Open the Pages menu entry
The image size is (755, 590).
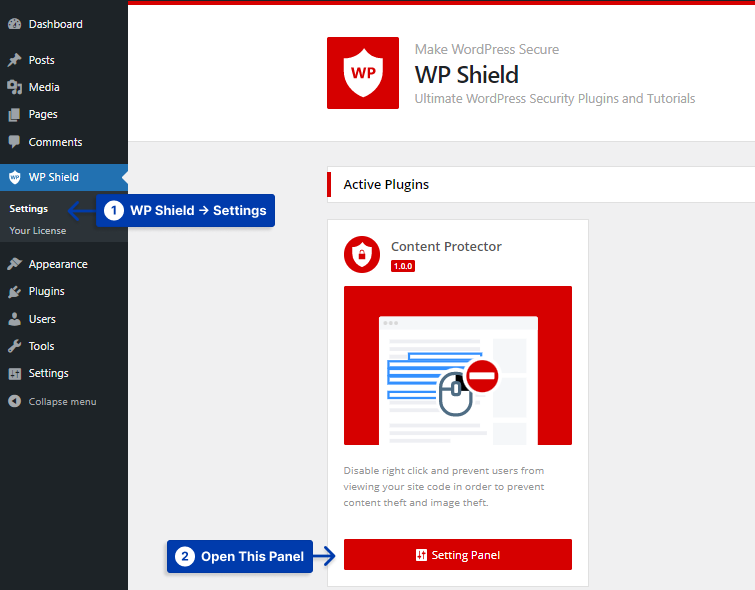pos(64,115)
